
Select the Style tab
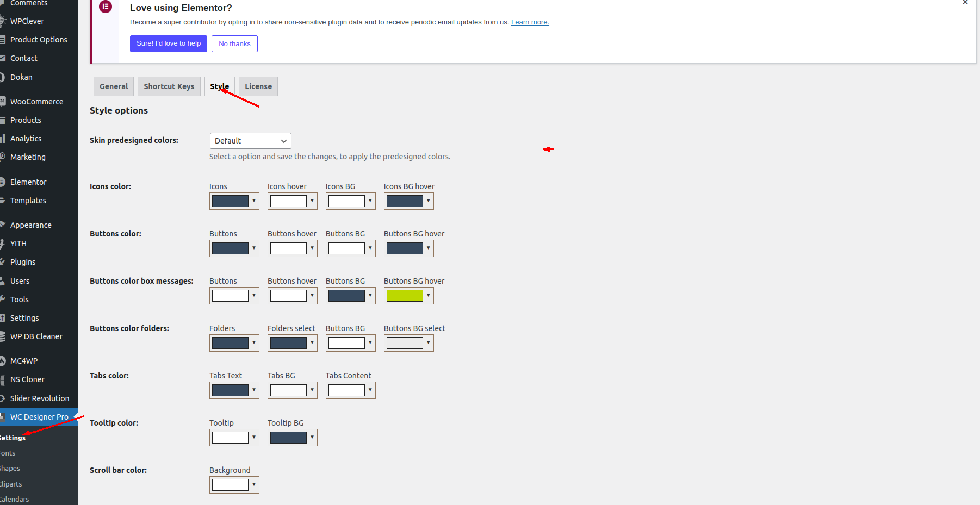(220, 86)
